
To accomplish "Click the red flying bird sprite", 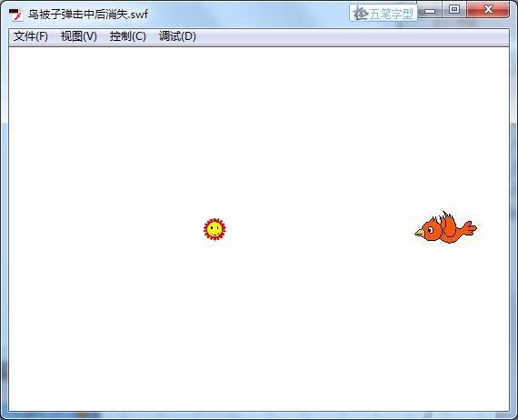I will click(445, 227).
